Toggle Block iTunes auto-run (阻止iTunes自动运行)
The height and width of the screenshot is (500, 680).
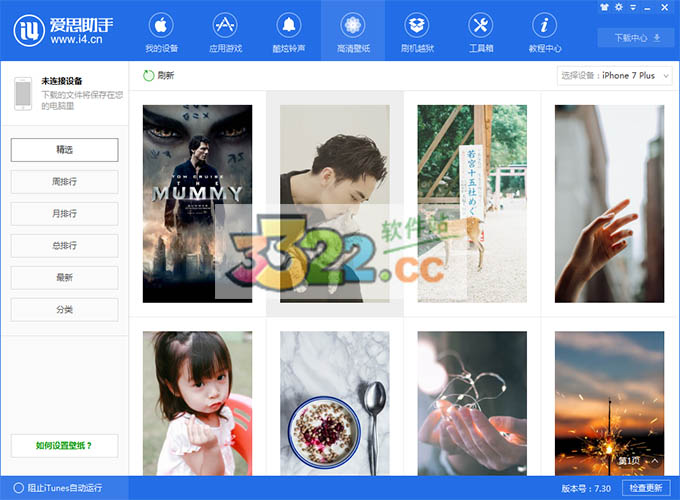(18, 488)
